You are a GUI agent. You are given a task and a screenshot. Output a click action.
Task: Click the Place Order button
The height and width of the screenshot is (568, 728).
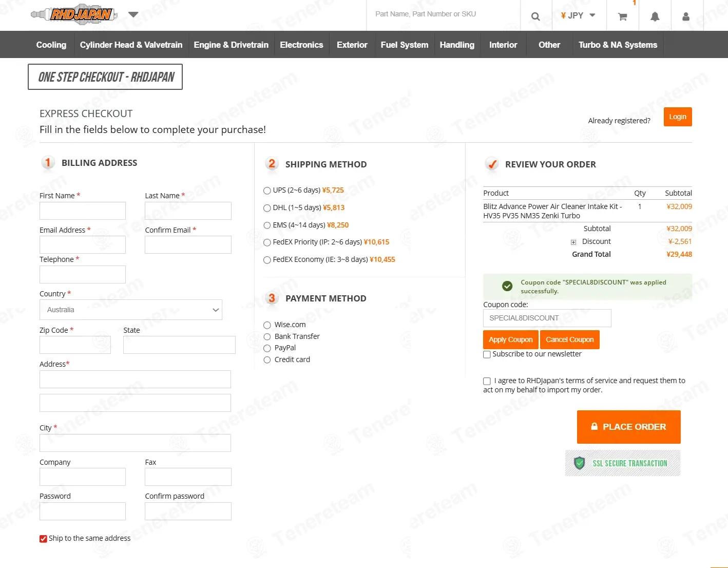pyautogui.click(x=629, y=427)
